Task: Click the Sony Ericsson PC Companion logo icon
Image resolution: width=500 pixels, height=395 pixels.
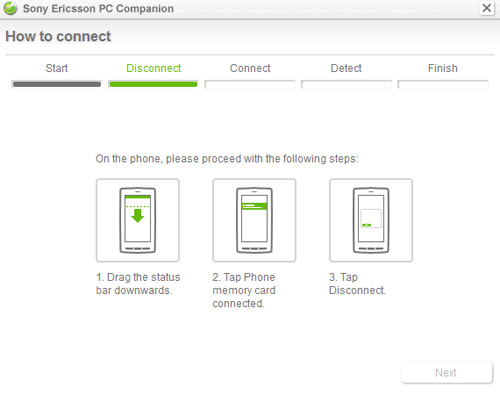Action: pyautogui.click(x=10, y=8)
